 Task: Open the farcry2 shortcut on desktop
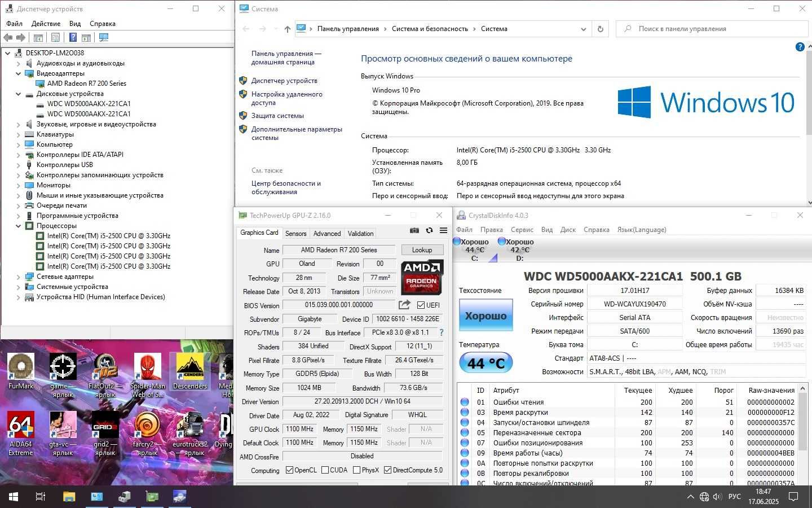click(147, 433)
